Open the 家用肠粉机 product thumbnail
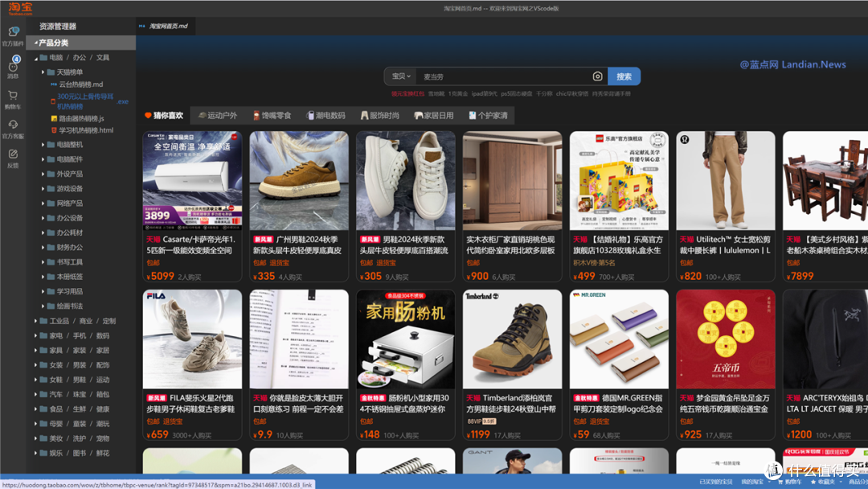Image resolution: width=868 pixels, height=489 pixels. [406, 339]
